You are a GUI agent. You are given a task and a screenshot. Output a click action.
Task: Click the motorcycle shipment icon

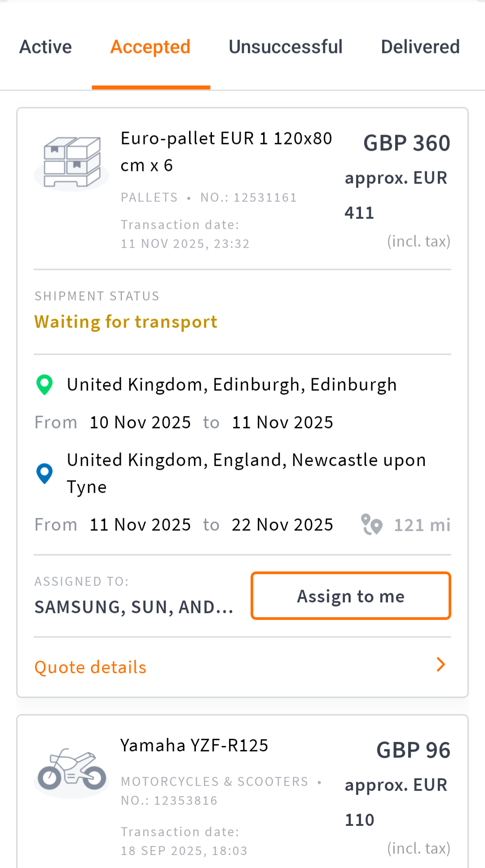pos(72,770)
